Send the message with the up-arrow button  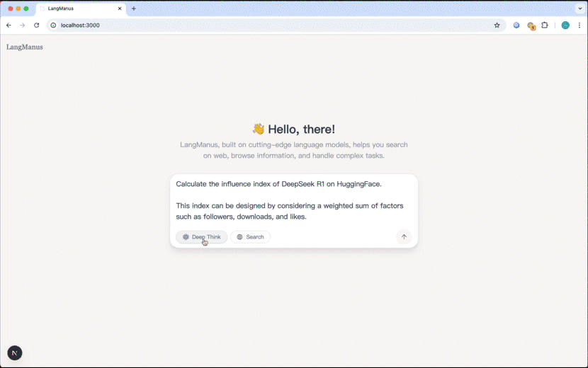tap(404, 237)
